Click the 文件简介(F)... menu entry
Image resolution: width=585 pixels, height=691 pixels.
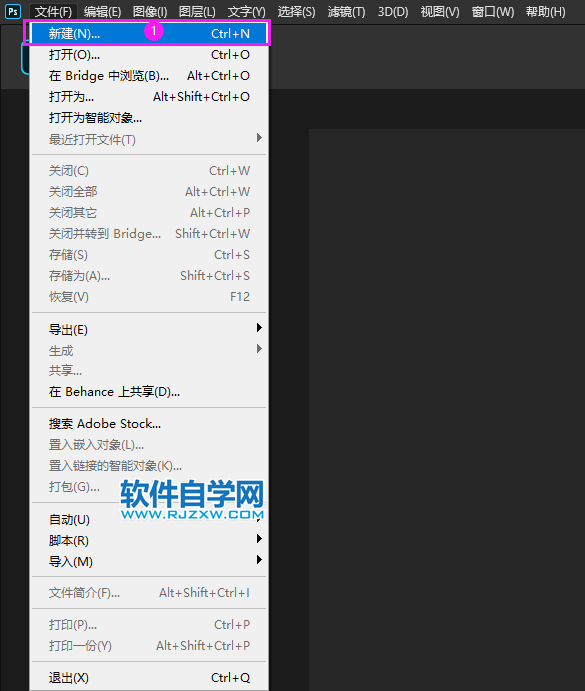tap(149, 593)
